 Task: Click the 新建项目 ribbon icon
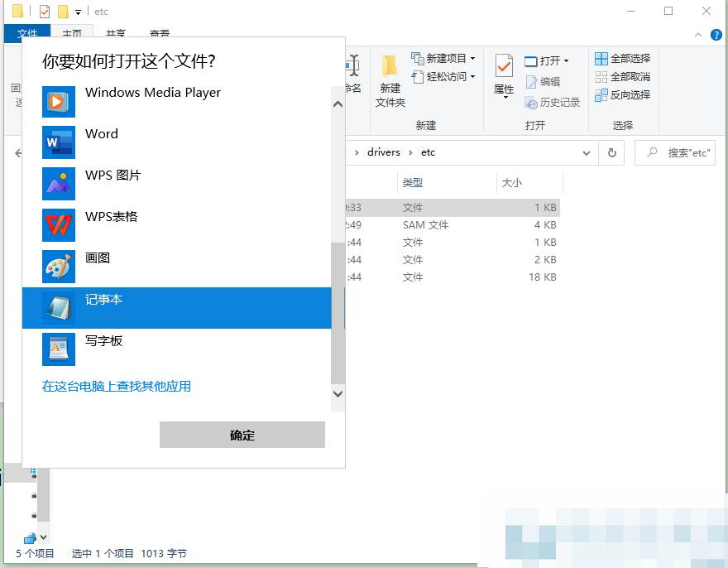[x=418, y=59]
